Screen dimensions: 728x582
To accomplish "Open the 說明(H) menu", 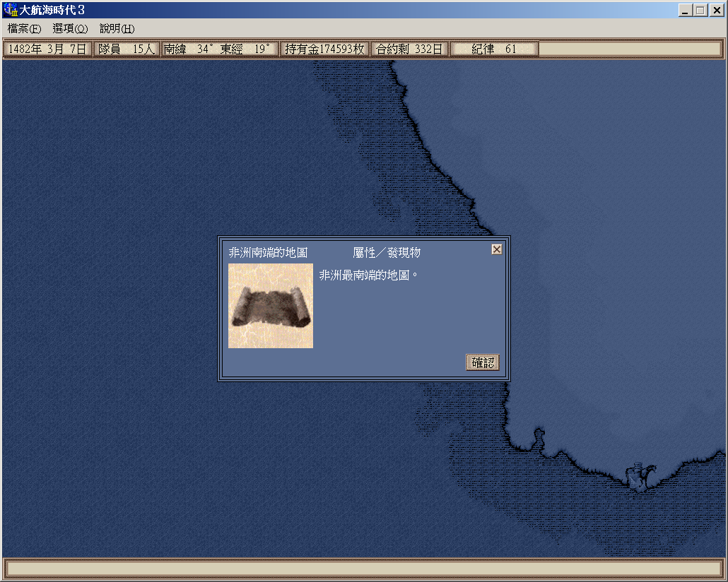I will click(x=117, y=29).
